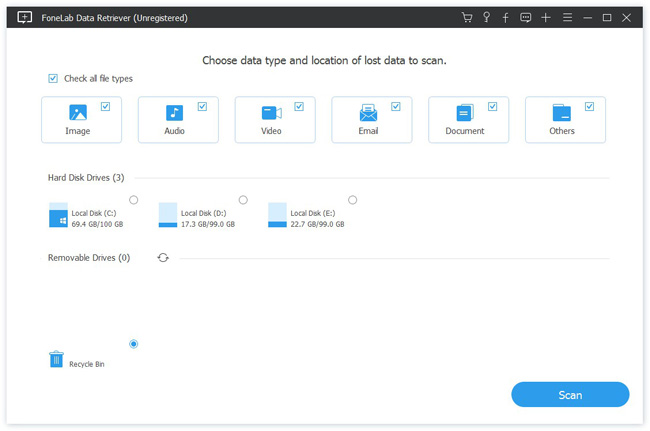Open the hamburger menu in title bar
This screenshot has height=431, width=650.
(x=567, y=18)
